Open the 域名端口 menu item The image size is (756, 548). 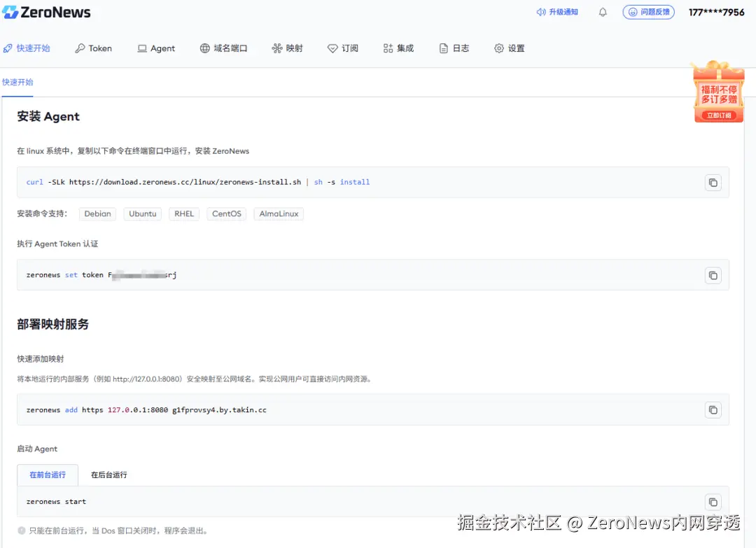point(224,48)
